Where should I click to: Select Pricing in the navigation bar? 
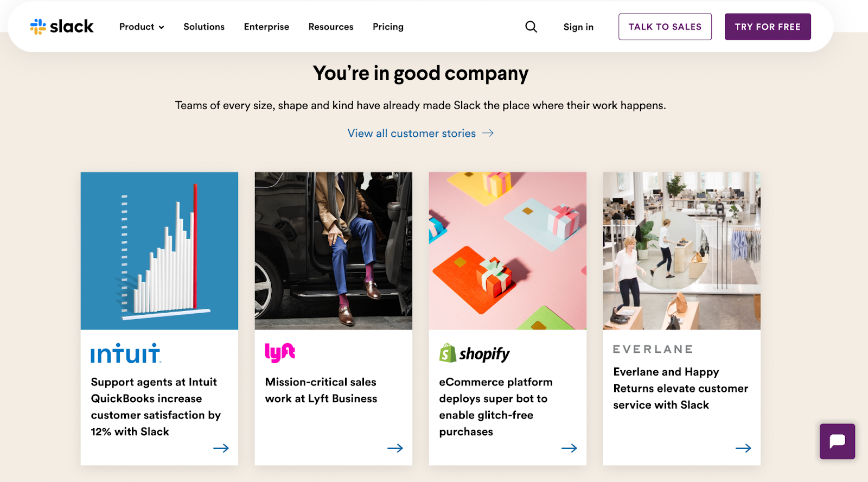[x=388, y=27]
